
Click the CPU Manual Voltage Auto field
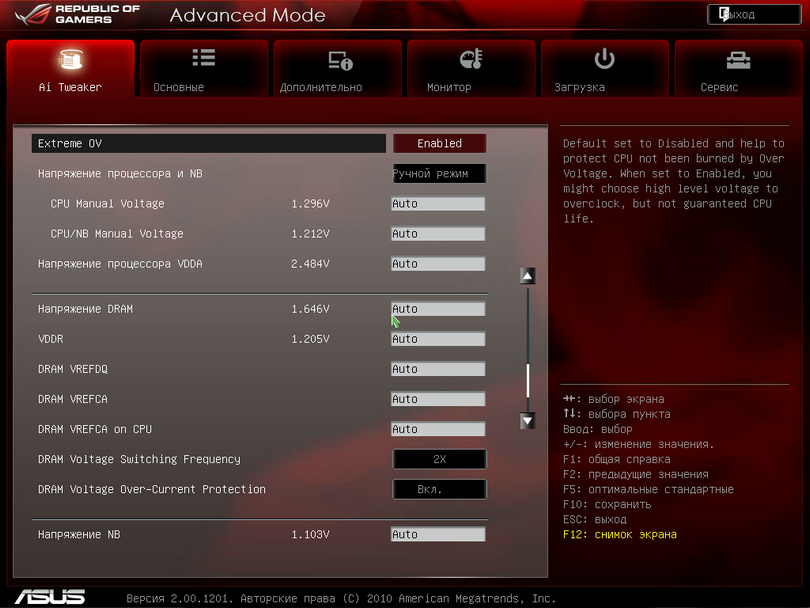point(438,204)
